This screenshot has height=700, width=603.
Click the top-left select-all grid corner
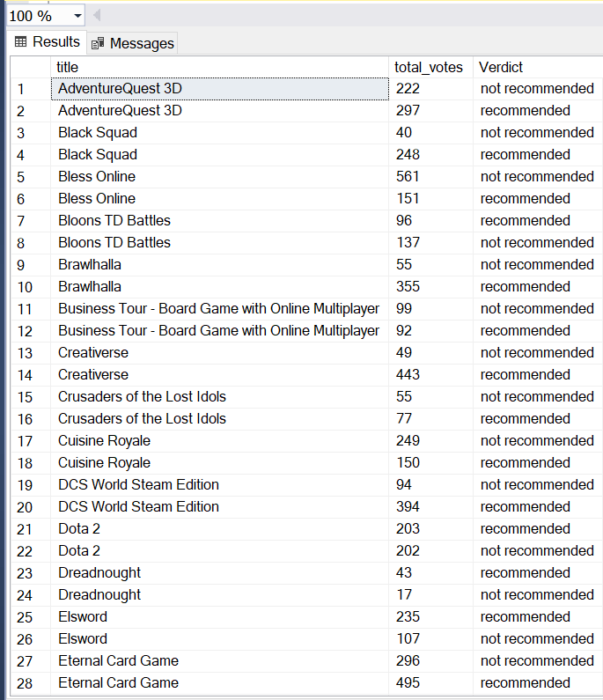coord(31,68)
